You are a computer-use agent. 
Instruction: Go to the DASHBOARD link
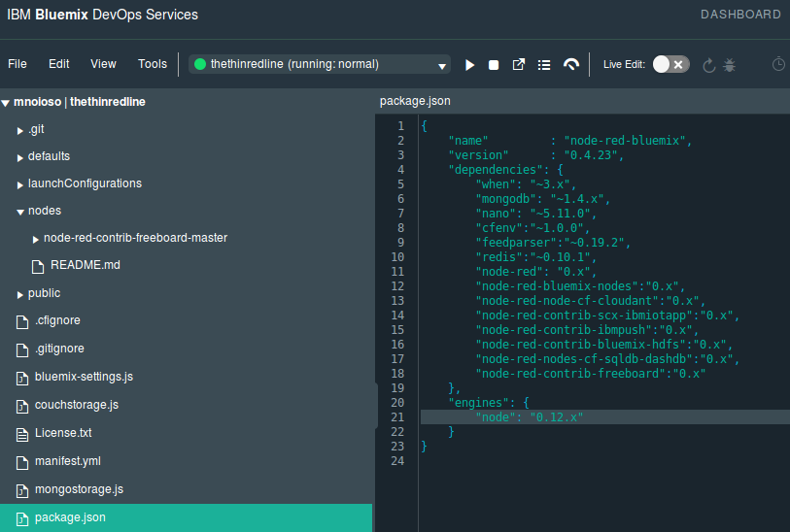(x=740, y=15)
